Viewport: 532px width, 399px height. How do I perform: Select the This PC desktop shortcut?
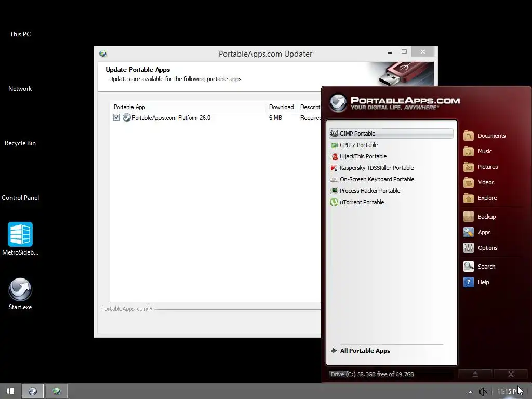tap(20, 34)
